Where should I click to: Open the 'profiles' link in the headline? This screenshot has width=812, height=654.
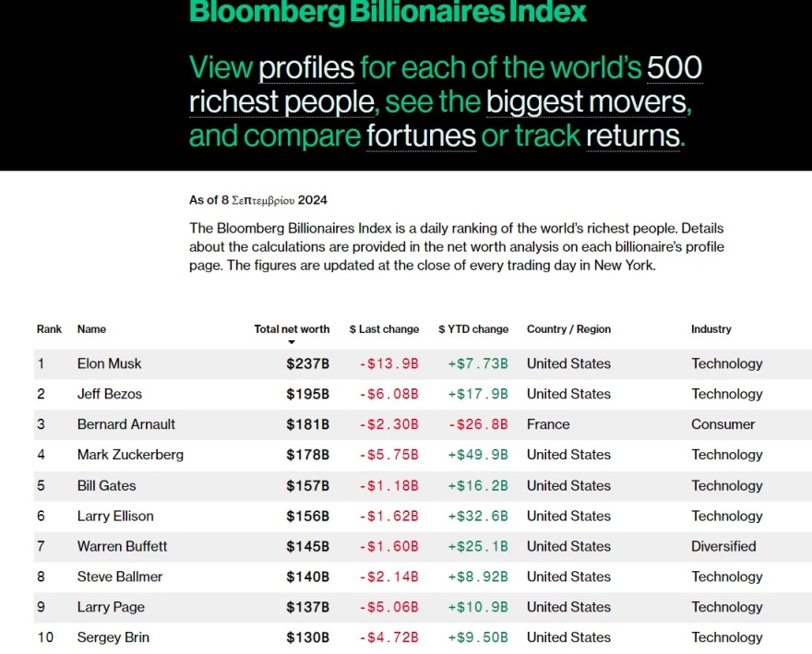pos(306,68)
